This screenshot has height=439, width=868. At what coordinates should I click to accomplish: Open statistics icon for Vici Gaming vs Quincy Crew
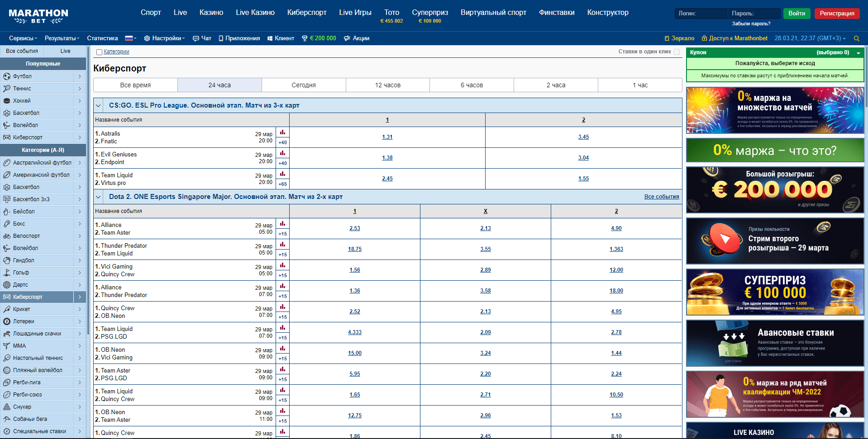click(282, 265)
